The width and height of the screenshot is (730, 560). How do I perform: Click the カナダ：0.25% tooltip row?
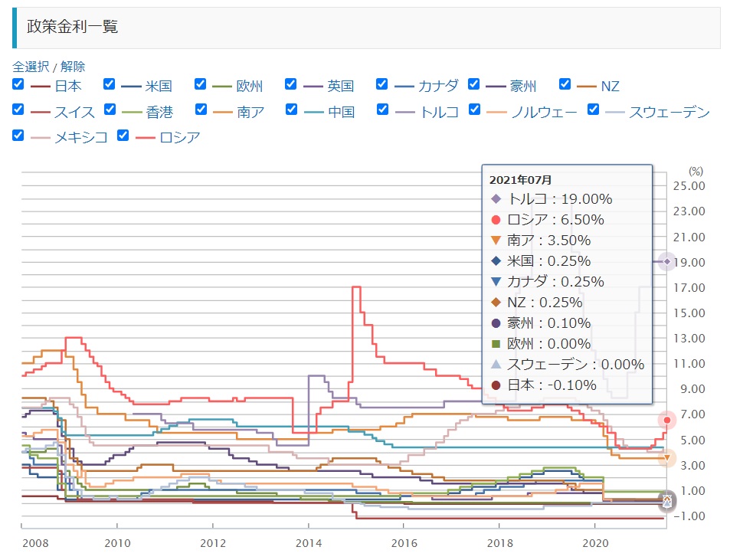click(x=548, y=282)
